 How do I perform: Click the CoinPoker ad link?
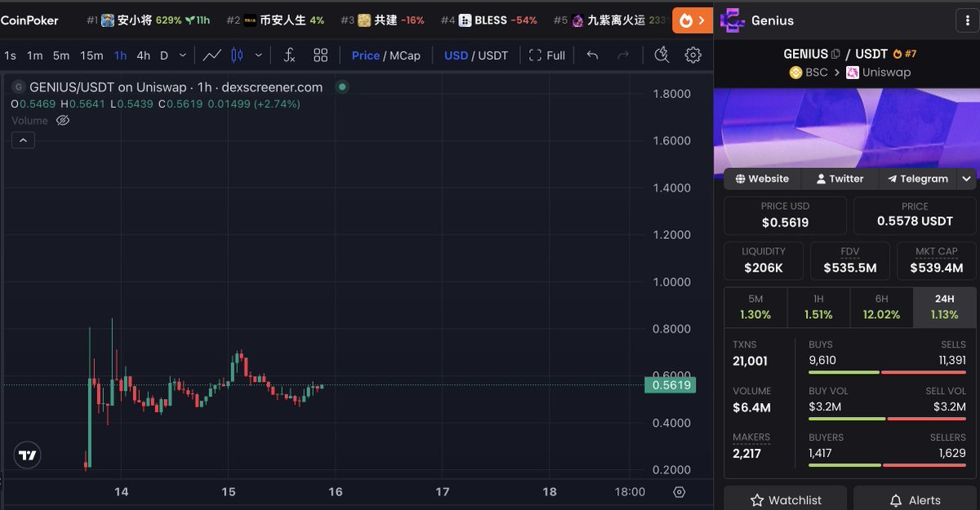(x=29, y=20)
